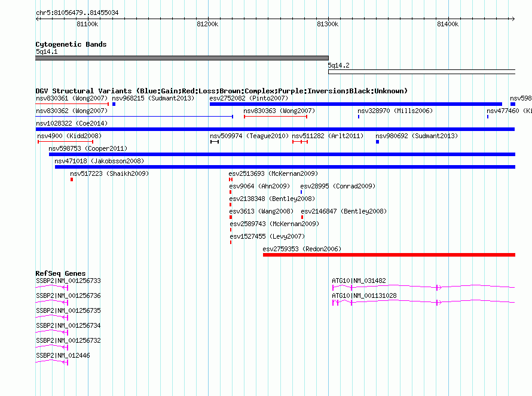532x396 pixels.
Task: Click esv1527455 (Levy2007) variant label
Action: pyautogui.click(x=267, y=236)
